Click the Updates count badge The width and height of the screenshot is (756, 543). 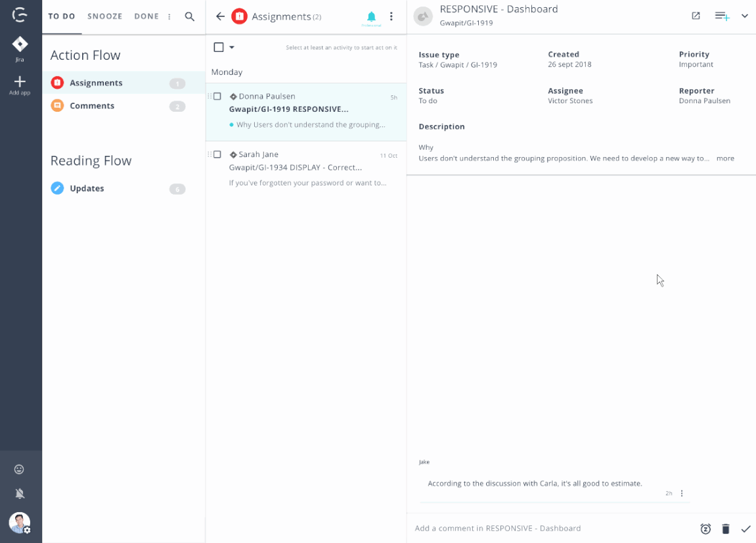[177, 189]
